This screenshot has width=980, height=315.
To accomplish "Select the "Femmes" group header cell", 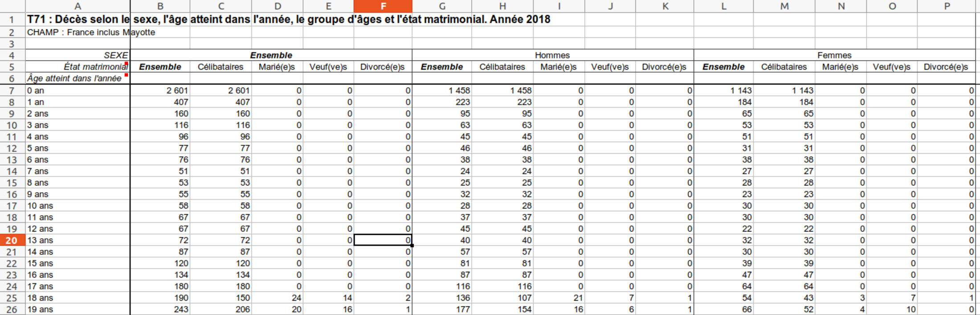I will point(834,55).
